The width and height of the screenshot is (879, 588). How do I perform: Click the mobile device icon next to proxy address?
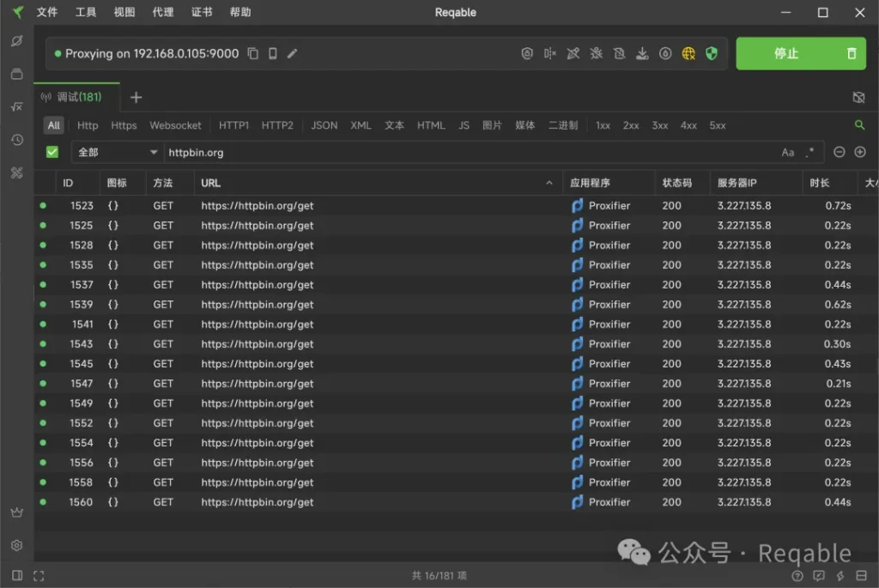tap(272, 53)
